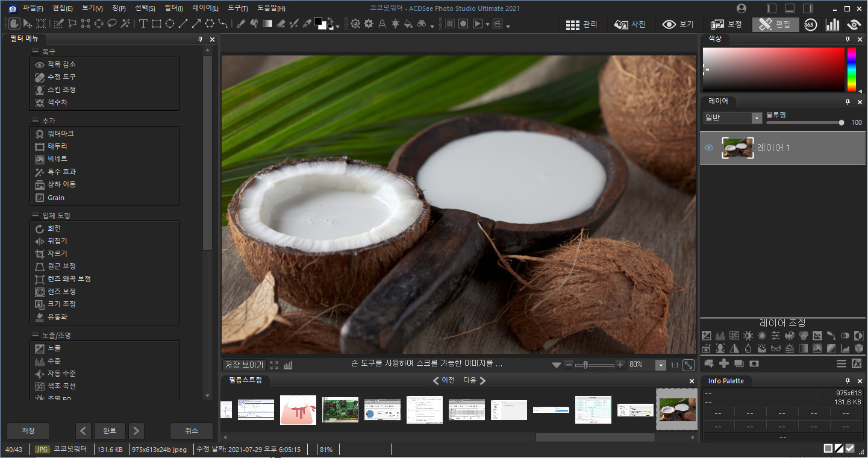Click the lightbulb icon in the toolbar
The width and height of the screenshot is (868, 458).
[395, 24]
